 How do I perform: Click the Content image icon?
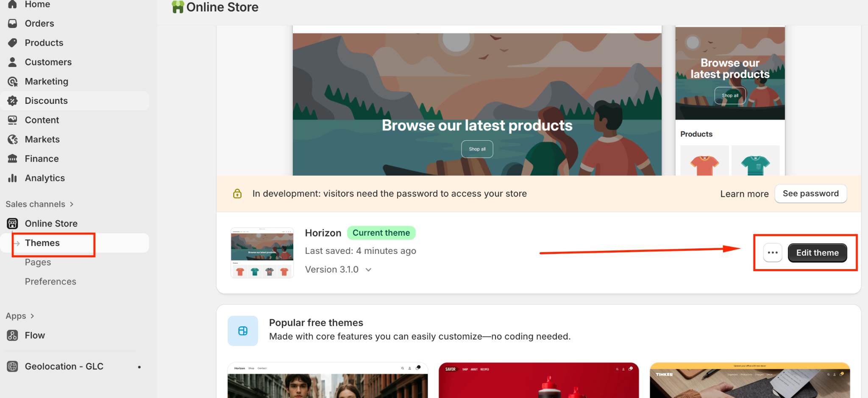click(x=12, y=120)
